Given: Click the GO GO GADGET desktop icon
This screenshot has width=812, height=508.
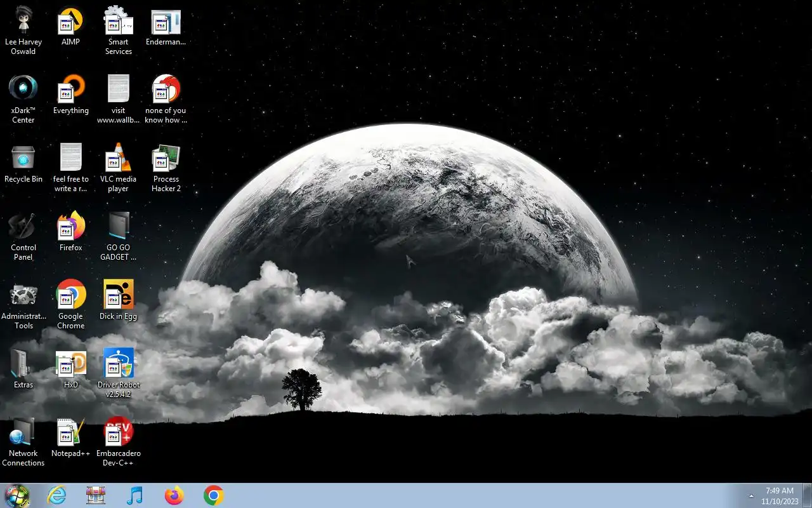Looking at the screenshot, I should coord(118,237).
